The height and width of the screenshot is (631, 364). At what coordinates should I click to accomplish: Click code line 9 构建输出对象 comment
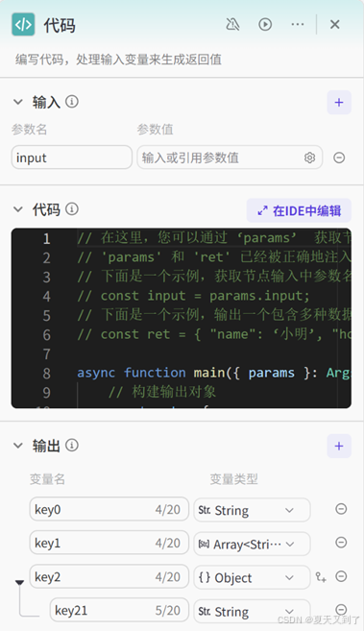coord(162,392)
